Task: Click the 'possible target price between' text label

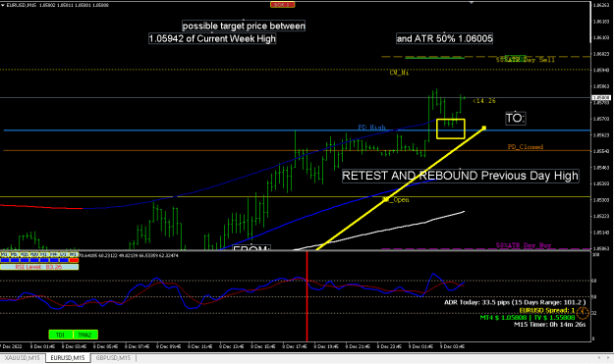Action: (x=244, y=26)
